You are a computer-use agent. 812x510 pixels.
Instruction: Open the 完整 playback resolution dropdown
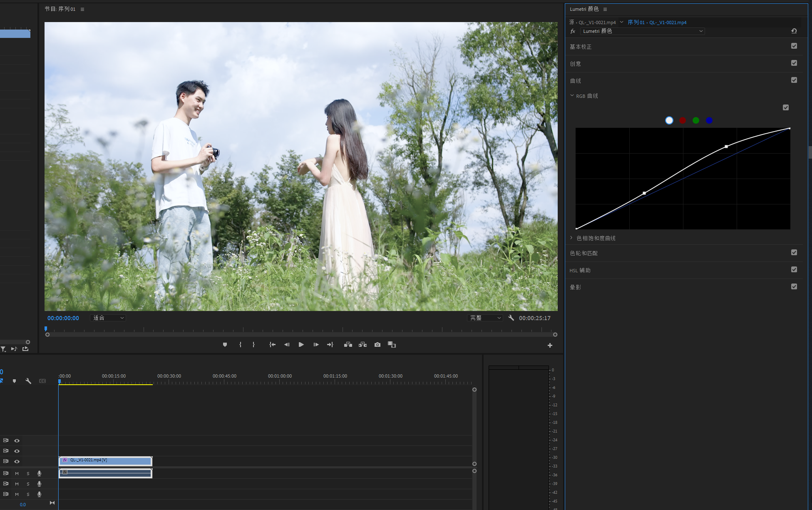coord(485,318)
